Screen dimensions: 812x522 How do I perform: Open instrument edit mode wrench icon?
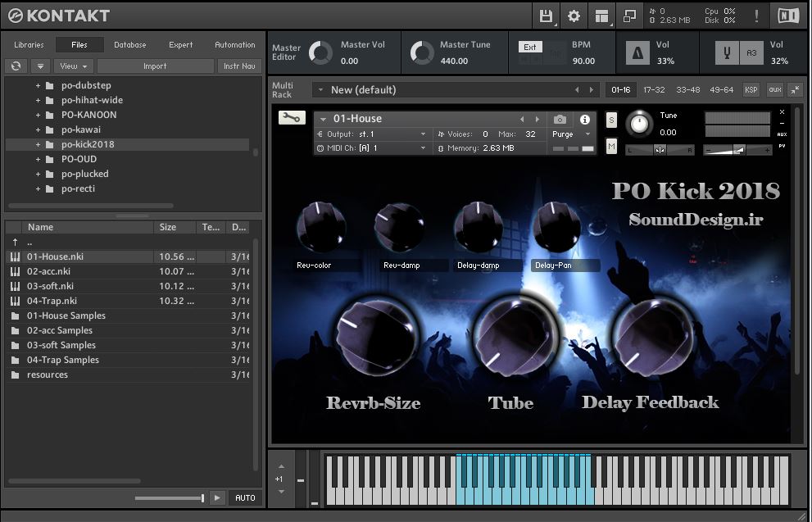292,118
